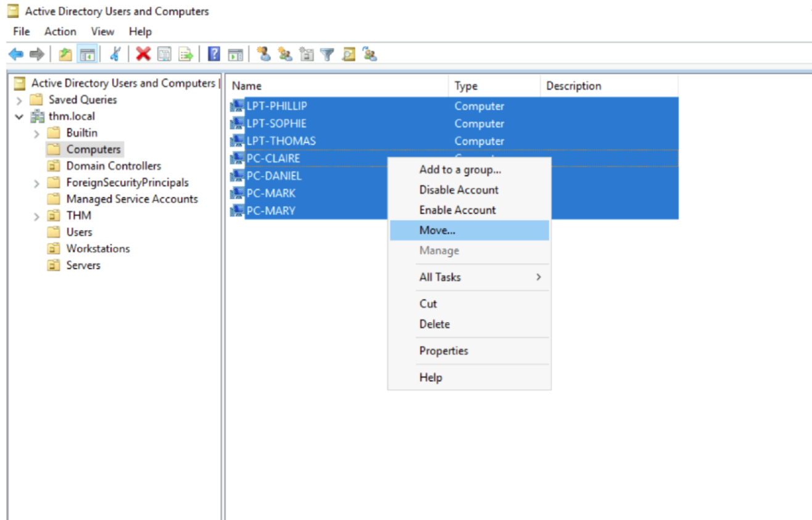The image size is (812, 520).
Task: Sort by the Description column header
Action: click(x=609, y=86)
